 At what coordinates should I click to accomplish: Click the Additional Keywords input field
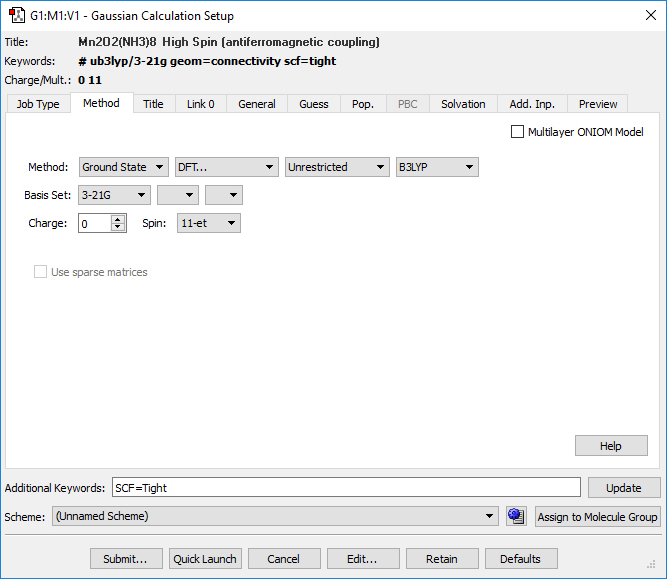click(x=346, y=487)
